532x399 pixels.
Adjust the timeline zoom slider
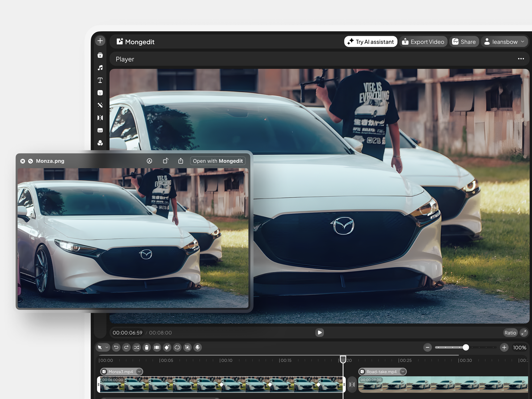pyautogui.click(x=466, y=347)
